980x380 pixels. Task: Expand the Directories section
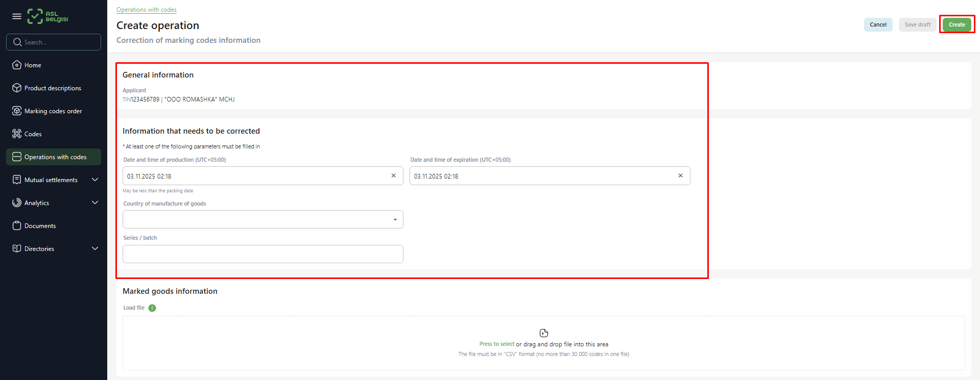click(x=95, y=248)
